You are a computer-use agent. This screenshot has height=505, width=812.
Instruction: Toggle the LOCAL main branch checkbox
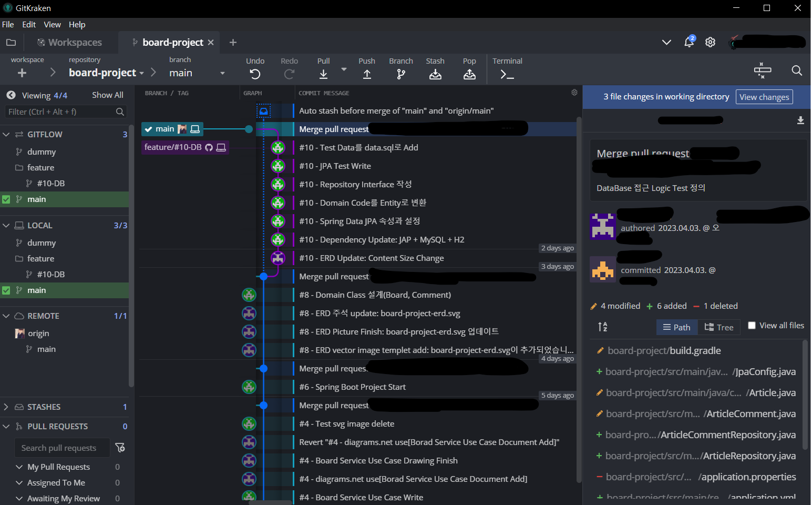pos(6,290)
